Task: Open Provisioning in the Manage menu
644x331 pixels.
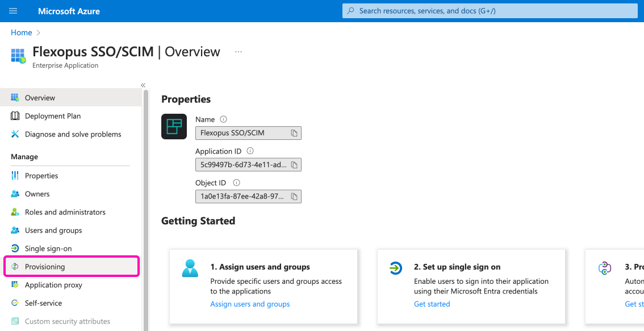Action: tap(45, 267)
